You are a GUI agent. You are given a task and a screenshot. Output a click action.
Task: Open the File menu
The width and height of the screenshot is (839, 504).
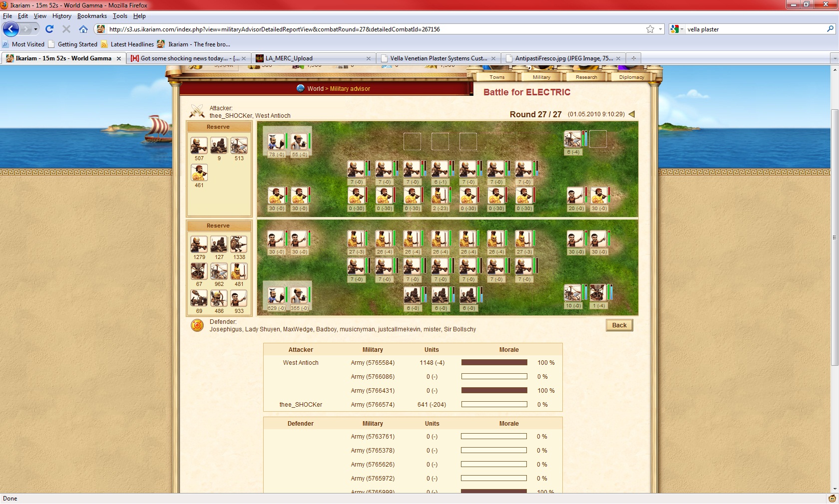tap(7, 16)
